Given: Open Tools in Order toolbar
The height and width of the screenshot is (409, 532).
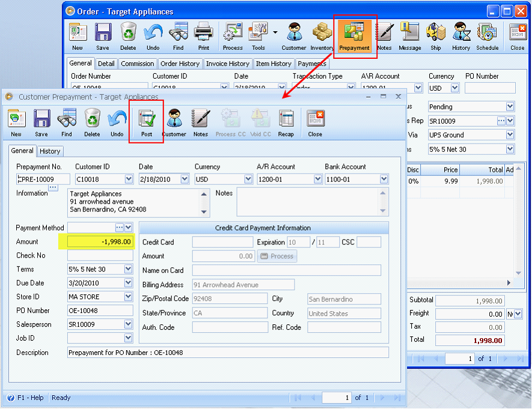Looking at the screenshot, I should point(258,37).
